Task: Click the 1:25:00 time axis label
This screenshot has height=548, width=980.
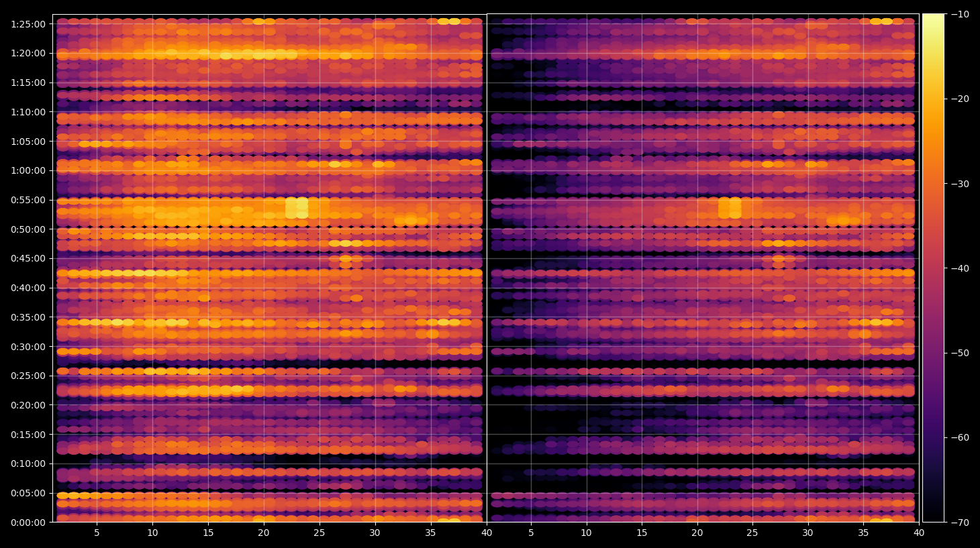Action: (28, 24)
